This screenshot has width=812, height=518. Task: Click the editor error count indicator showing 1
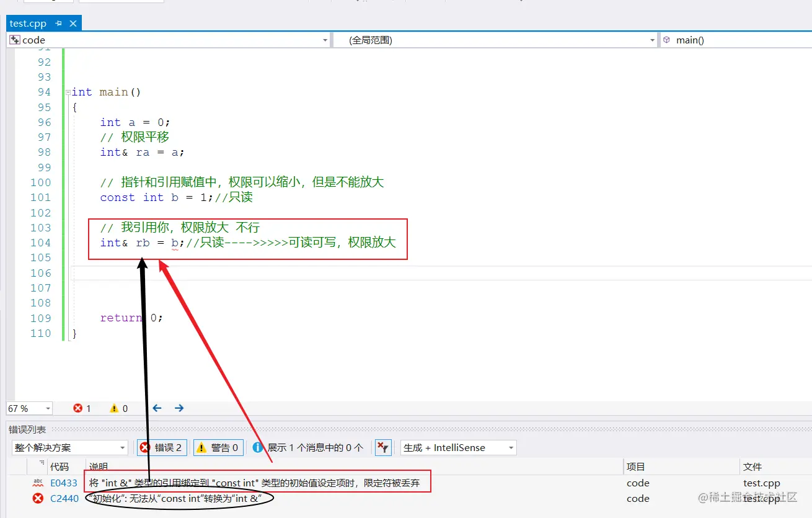pyautogui.click(x=82, y=408)
